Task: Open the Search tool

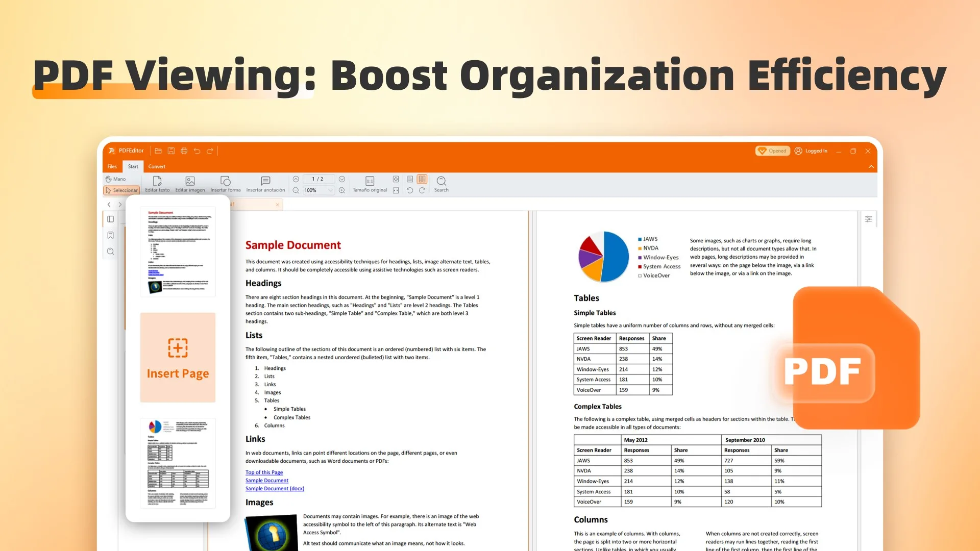Action: point(442,184)
